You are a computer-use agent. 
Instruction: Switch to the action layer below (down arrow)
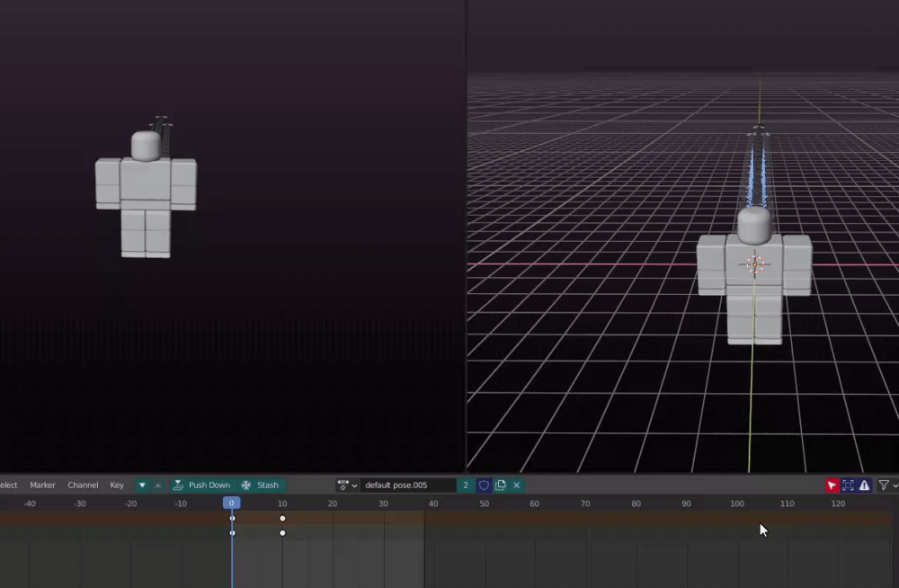pyautogui.click(x=142, y=485)
